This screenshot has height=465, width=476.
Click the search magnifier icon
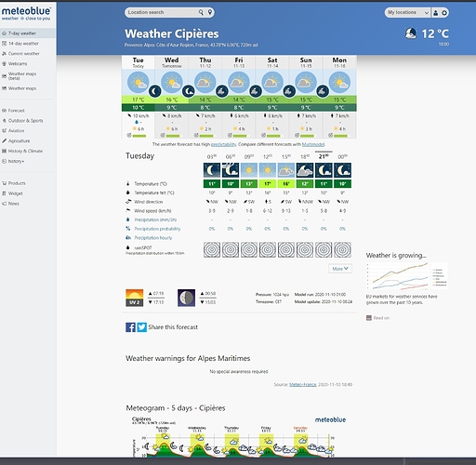[x=201, y=12]
